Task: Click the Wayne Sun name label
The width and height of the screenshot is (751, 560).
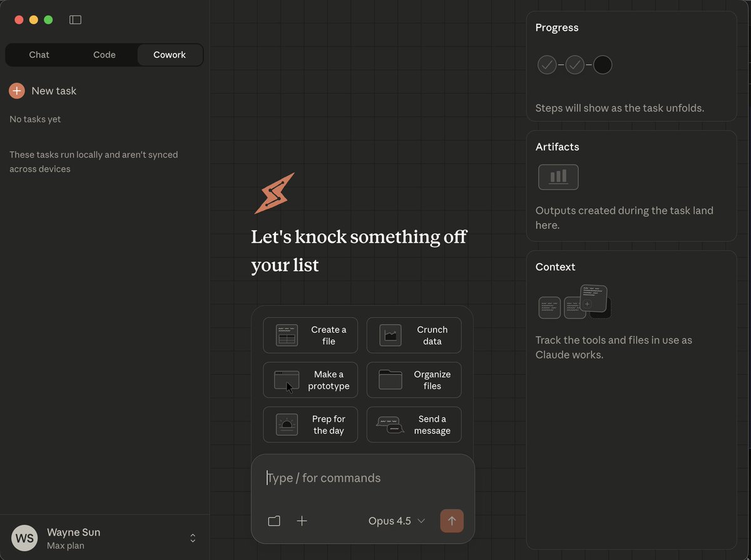Action: [x=74, y=532]
